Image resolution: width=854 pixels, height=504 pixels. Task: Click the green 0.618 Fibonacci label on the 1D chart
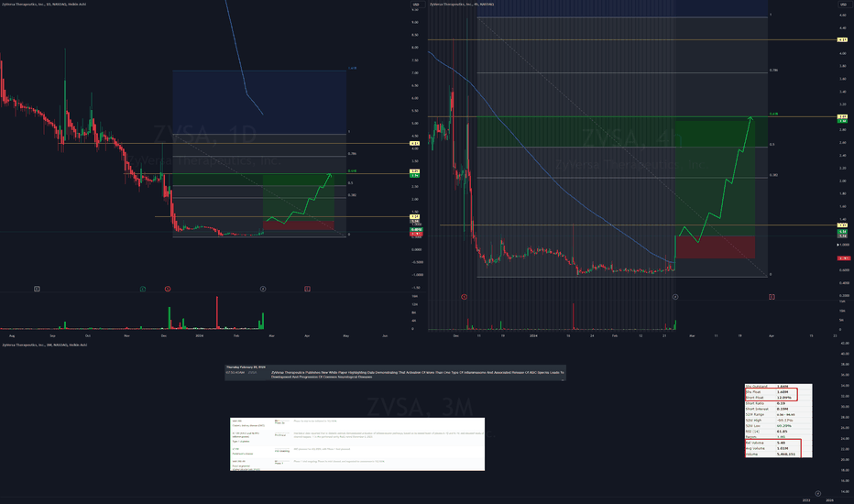[x=353, y=171]
